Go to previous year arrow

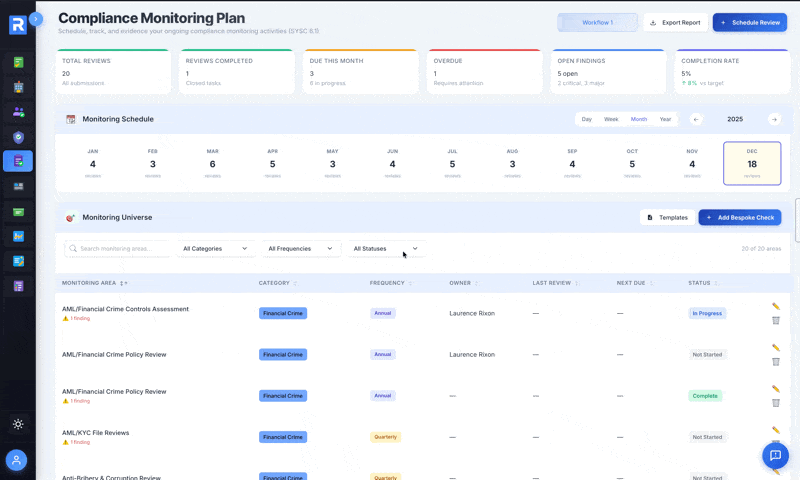click(696, 119)
